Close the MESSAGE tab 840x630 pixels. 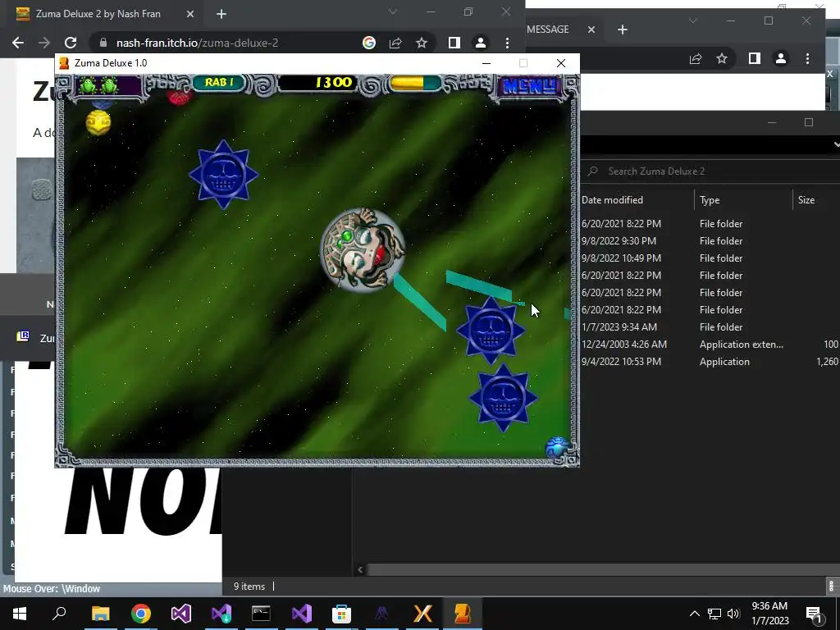point(591,30)
